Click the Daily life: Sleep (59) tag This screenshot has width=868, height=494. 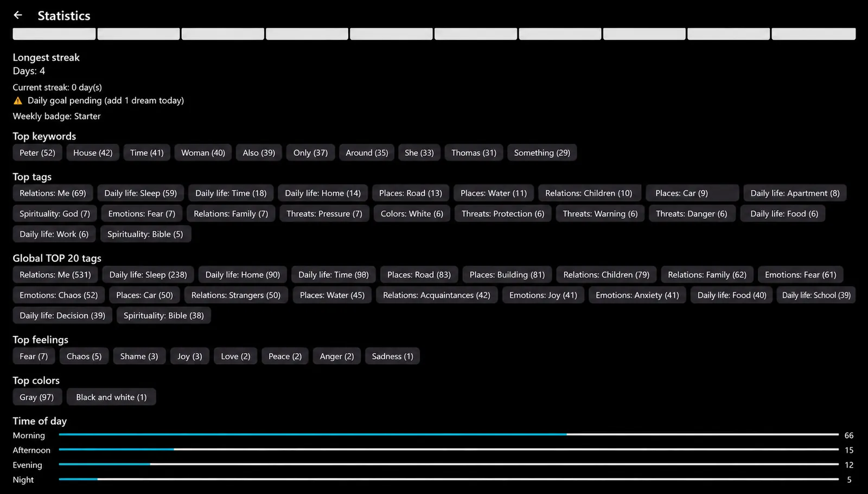coord(141,193)
